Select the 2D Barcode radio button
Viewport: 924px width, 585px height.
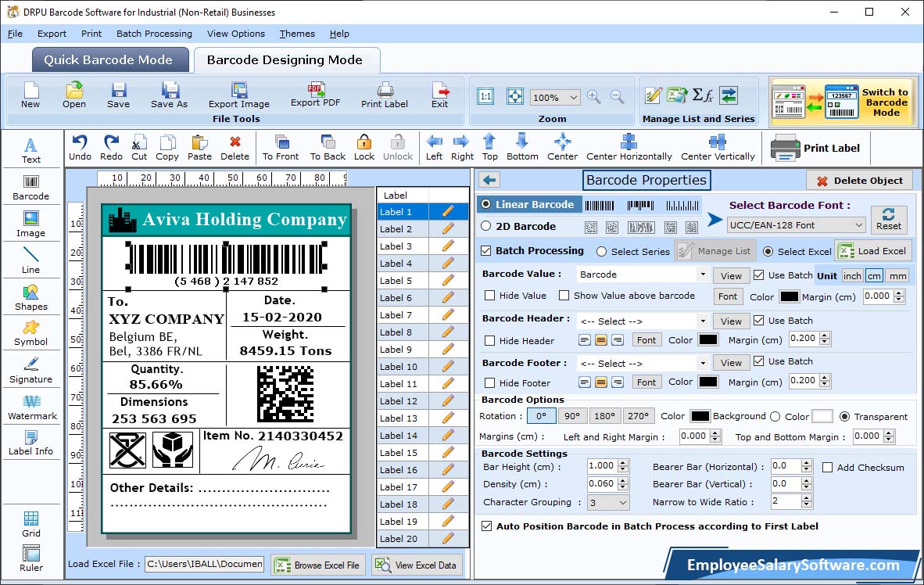[x=485, y=226]
